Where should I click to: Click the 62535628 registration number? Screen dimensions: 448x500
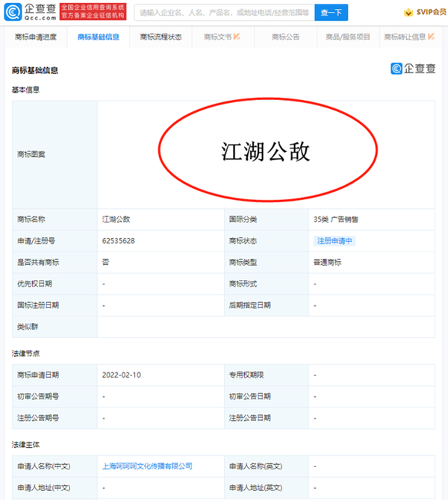[x=118, y=241]
